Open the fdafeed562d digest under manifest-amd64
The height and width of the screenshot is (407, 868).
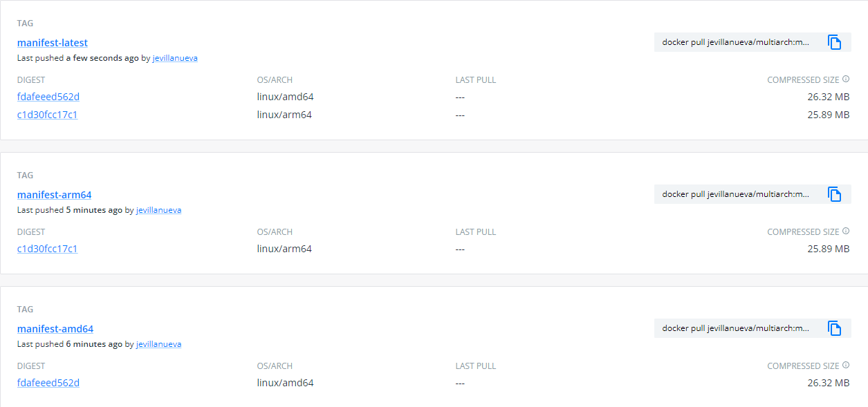48,382
